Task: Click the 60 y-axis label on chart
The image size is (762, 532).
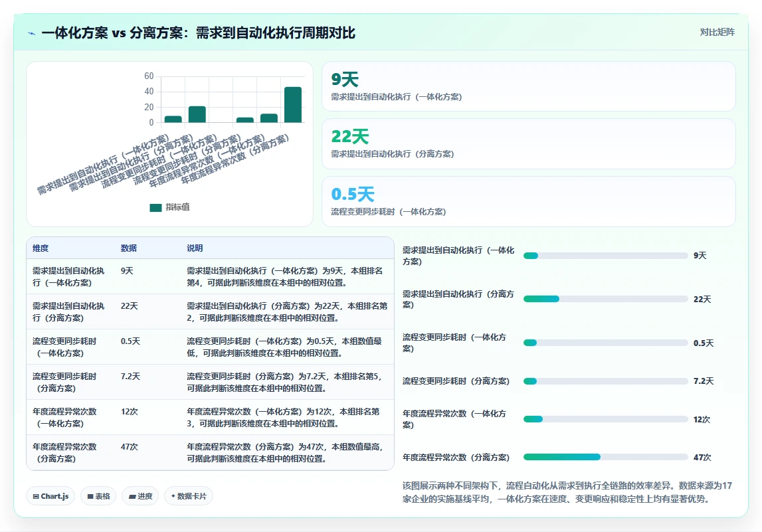Action: click(149, 76)
